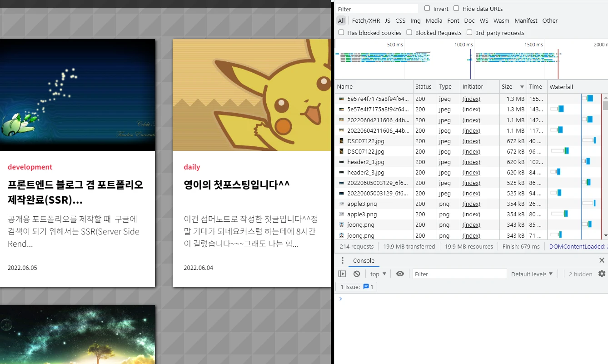Focus the console Filter input box
The image size is (608, 364).
pos(459,274)
